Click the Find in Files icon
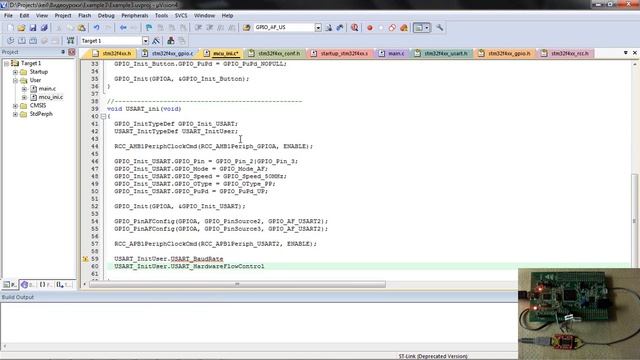 click(247, 28)
